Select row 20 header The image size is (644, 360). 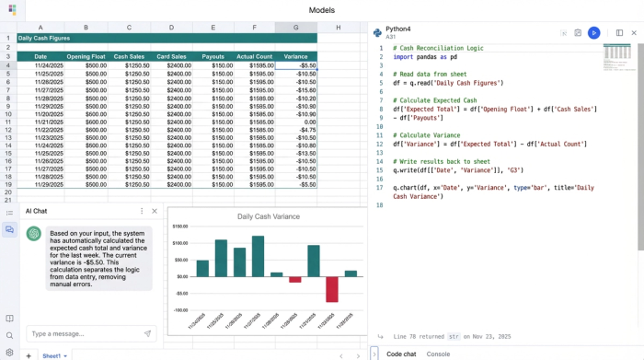8,192
